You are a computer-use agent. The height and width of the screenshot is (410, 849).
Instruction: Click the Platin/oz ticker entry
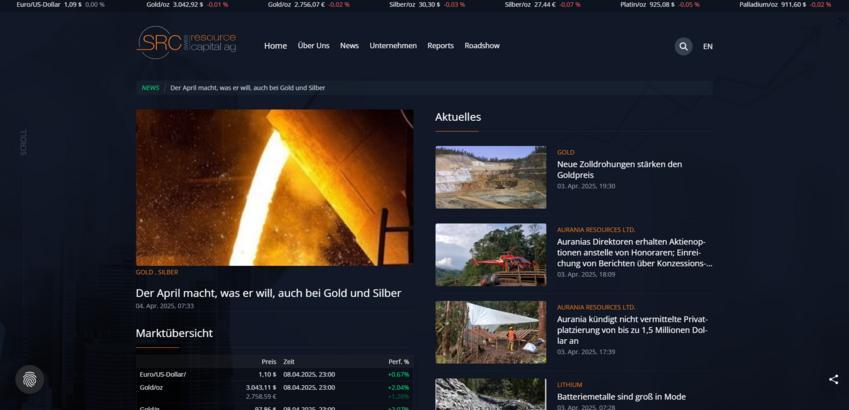(660, 4)
